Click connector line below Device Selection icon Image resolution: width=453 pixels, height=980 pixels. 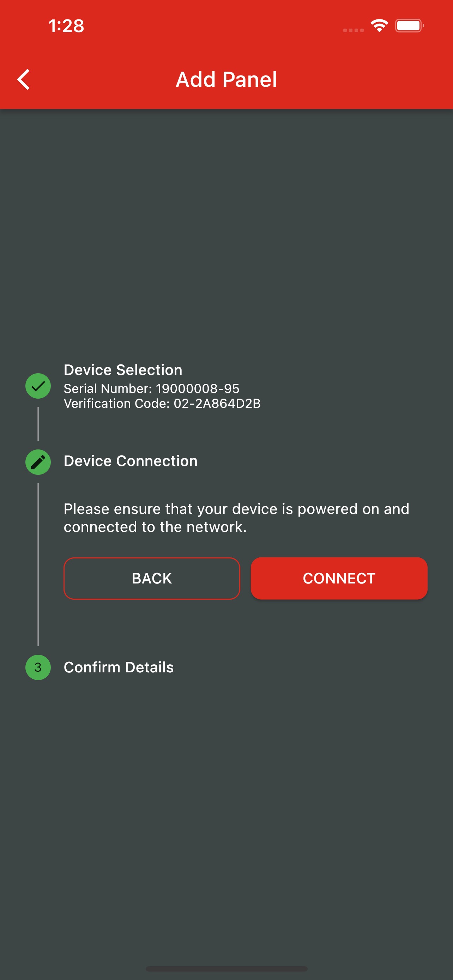coord(38,424)
